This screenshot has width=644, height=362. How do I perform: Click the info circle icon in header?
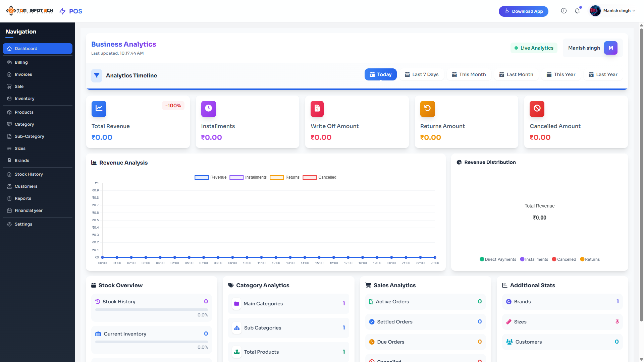point(564,11)
